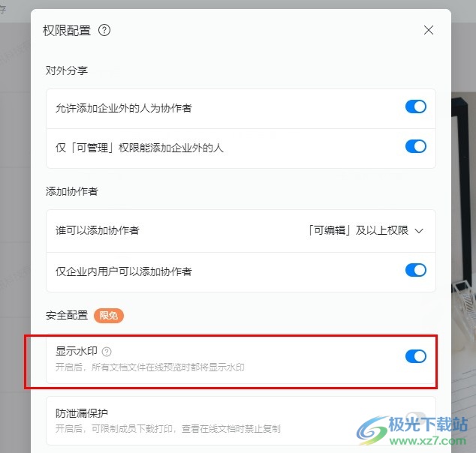Click the question mark icon next to 显示水印
Image resolution: width=476 pixels, height=453 pixels.
(x=107, y=352)
